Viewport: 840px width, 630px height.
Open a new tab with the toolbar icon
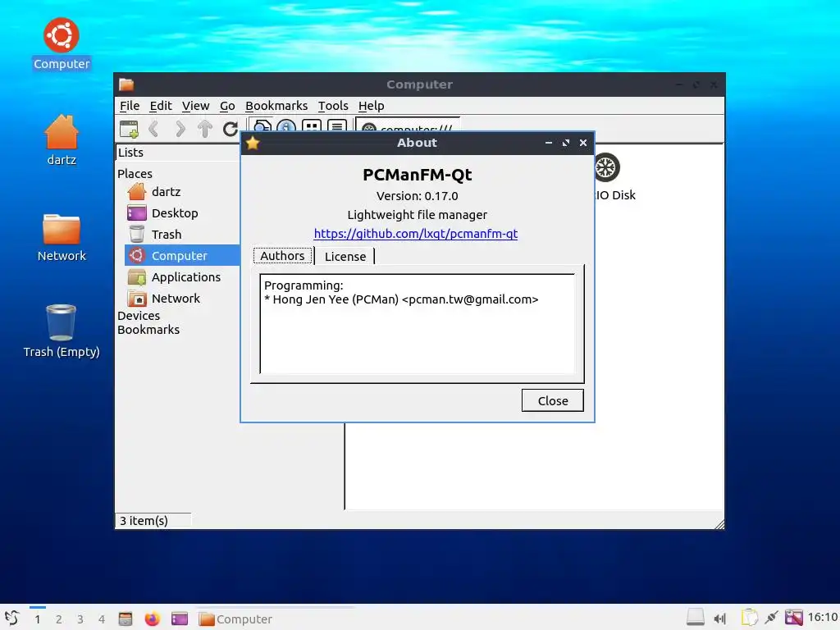[x=129, y=129]
